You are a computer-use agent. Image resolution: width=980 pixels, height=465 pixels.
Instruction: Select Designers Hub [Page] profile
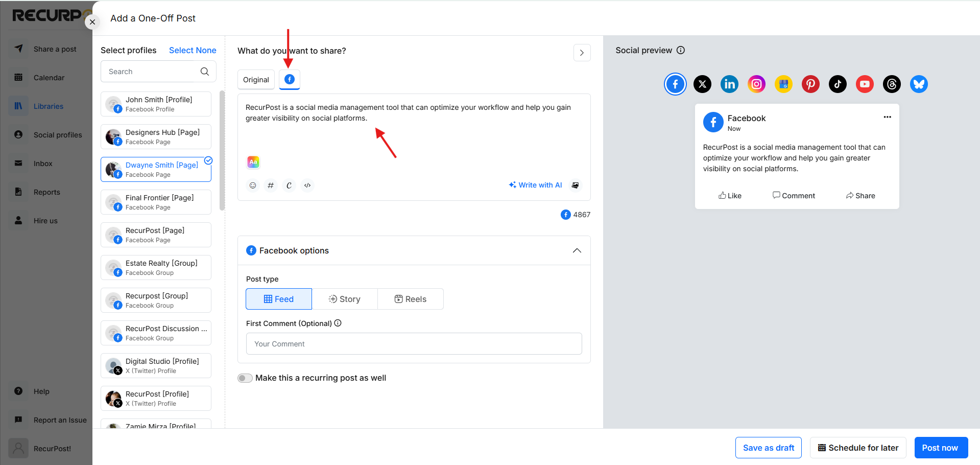pos(156,137)
